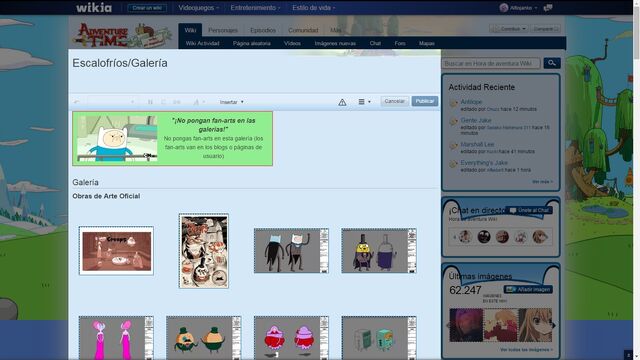Click Ver más link in Actividad Reciente
The image size is (640, 360).
(x=542, y=182)
